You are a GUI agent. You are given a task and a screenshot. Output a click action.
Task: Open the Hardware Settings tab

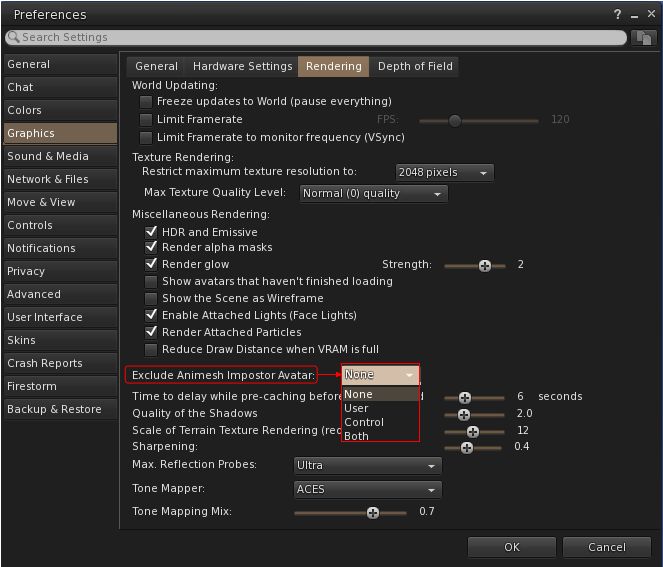point(242,66)
